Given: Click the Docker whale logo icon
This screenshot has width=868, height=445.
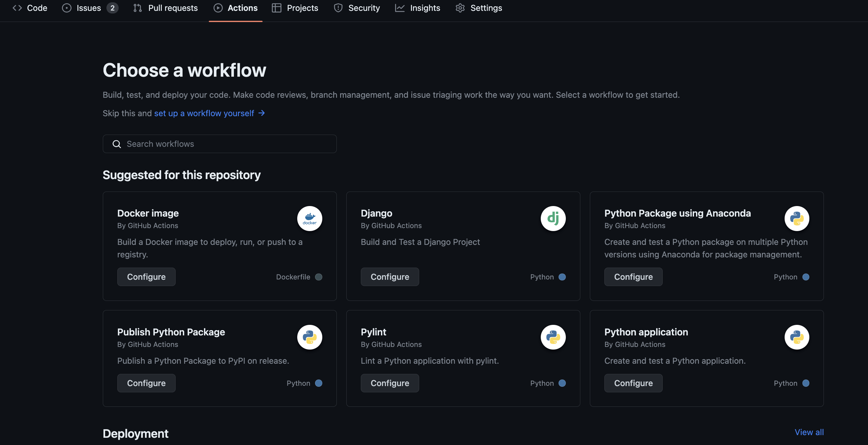Looking at the screenshot, I should point(309,219).
